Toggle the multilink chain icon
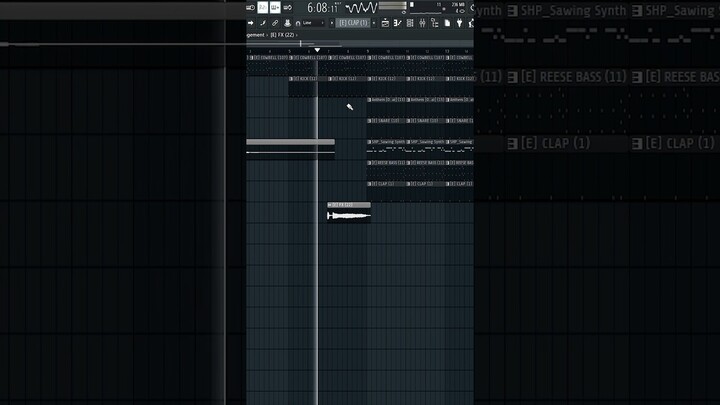Image resolution: width=720 pixels, height=405 pixels. [x=275, y=23]
